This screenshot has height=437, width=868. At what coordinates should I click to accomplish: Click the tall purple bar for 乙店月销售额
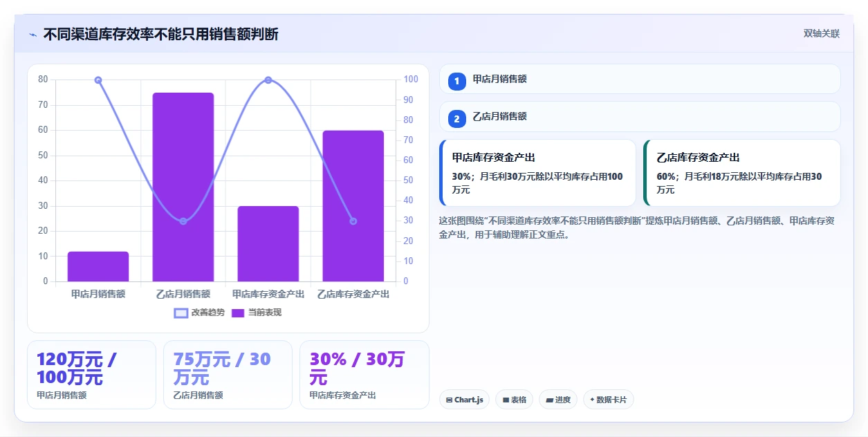pos(183,187)
